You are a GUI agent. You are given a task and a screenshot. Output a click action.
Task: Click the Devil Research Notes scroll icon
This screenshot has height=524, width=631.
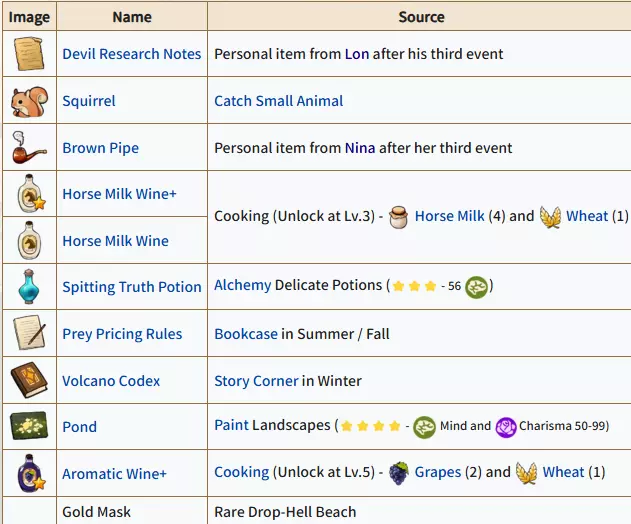point(28,54)
